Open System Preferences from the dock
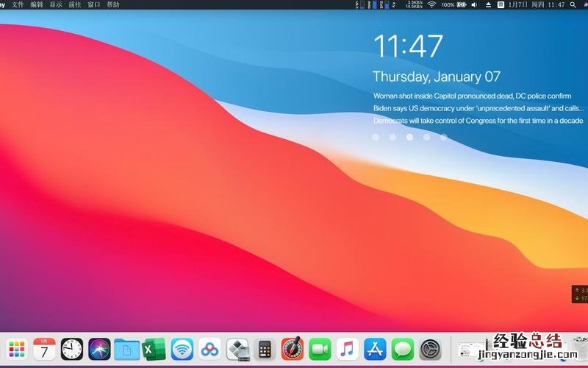This screenshot has height=368, width=588. coord(430,349)
